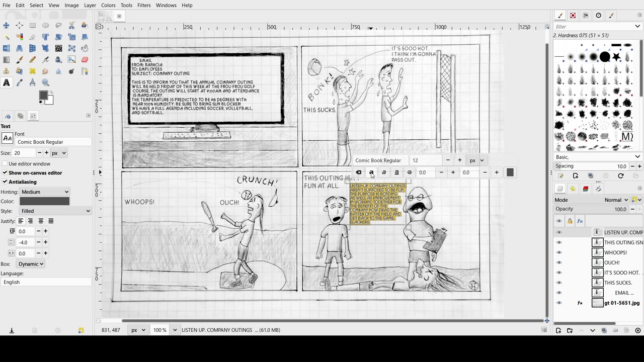Open the Language English dropdown
644x362 pixels.
tap(46, 282)
